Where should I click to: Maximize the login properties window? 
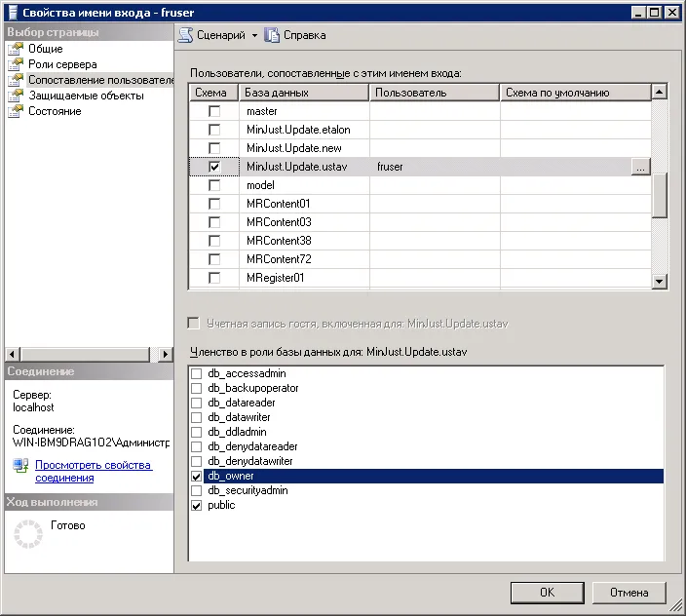pyautogui.click(x=655, y=13)
